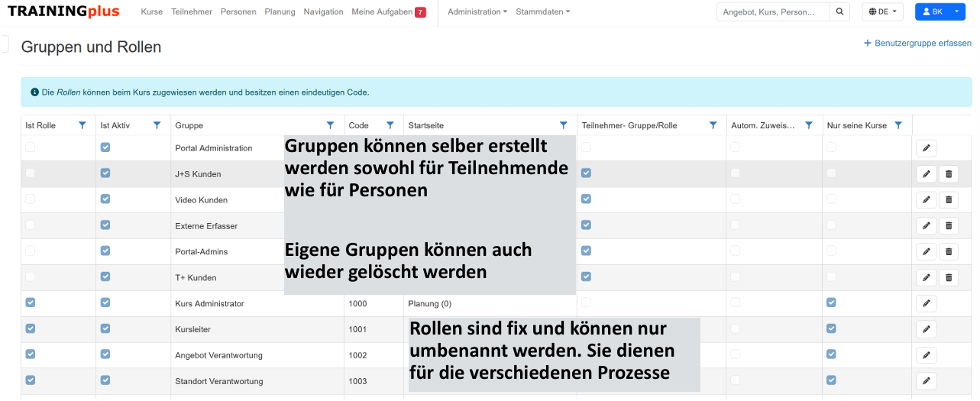Sort by the Startseite column header
The width and height of the screenshot is (980, 401).
tap(426, 125)
